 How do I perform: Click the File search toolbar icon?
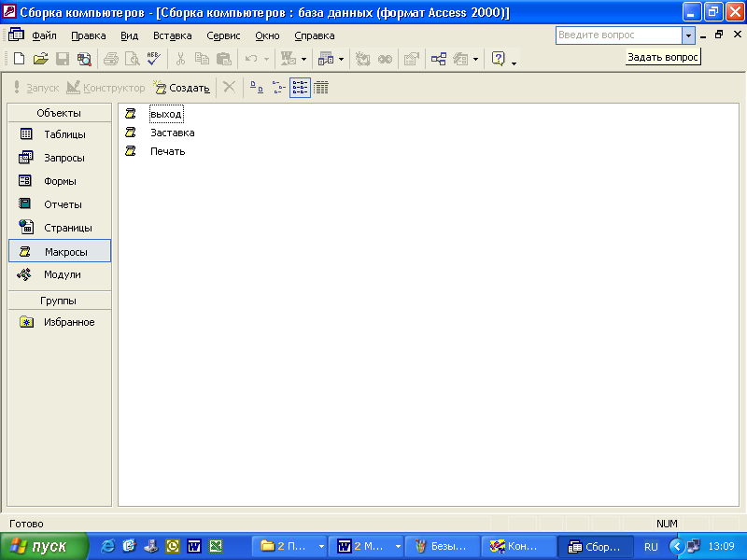coord(84,59)
